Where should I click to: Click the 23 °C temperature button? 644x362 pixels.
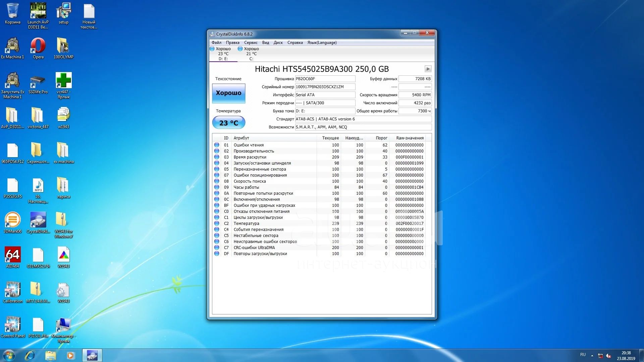click(x=228, y=123)
